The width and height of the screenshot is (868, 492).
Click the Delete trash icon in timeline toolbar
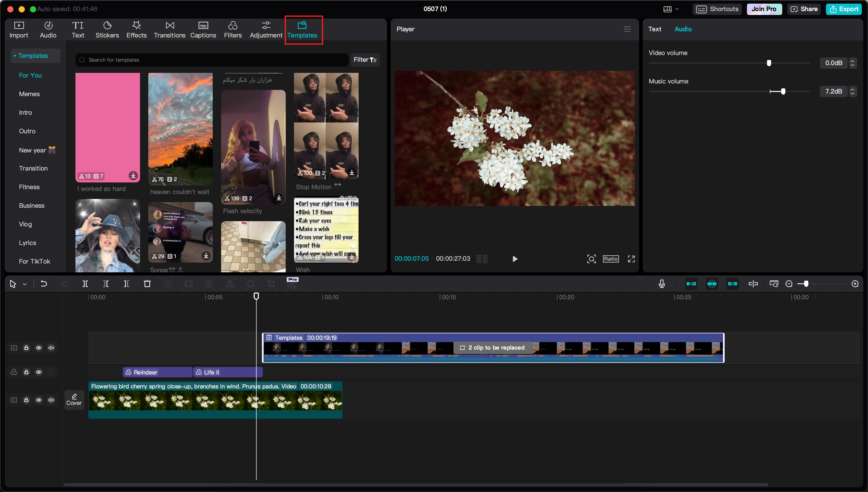pos(147,284)
